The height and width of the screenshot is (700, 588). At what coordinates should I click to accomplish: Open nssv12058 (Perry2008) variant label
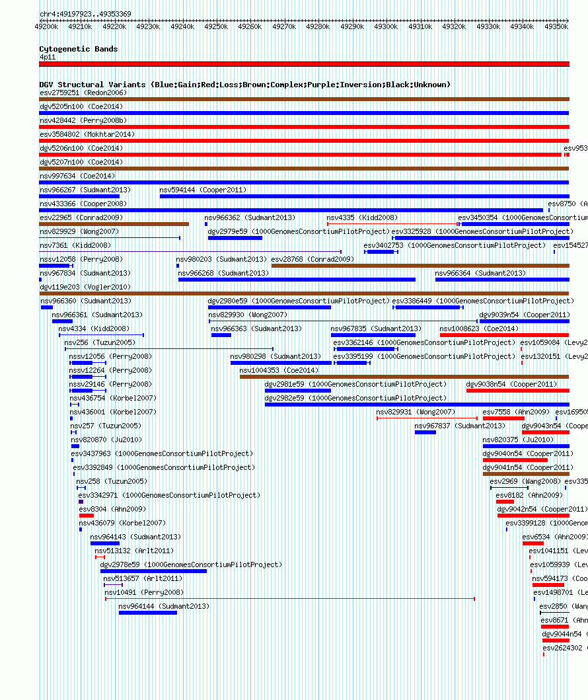coord(81,259)
